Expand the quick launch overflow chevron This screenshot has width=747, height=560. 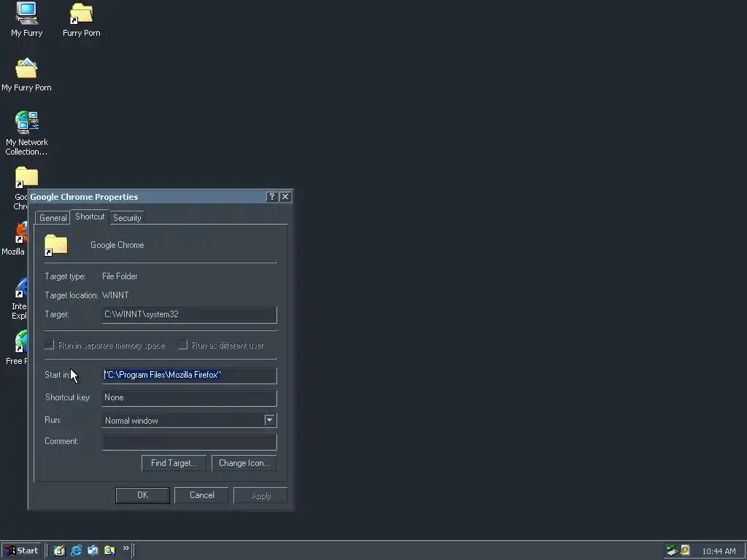(x=125, y=548)
